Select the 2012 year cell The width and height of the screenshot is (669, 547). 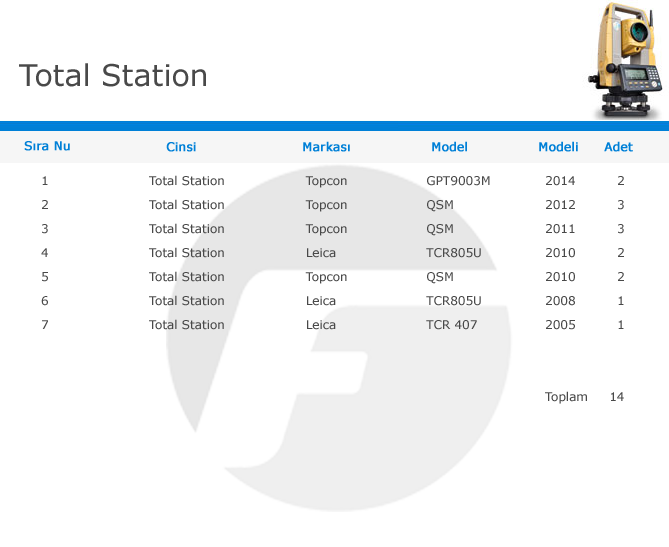tap(560, 205)
